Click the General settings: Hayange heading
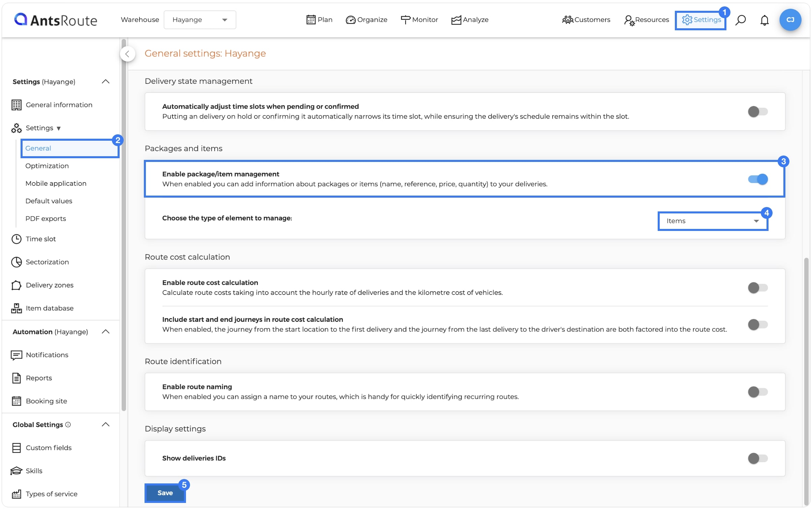The width and height of the screenshot is (812, 510). (x=205, y=53)
